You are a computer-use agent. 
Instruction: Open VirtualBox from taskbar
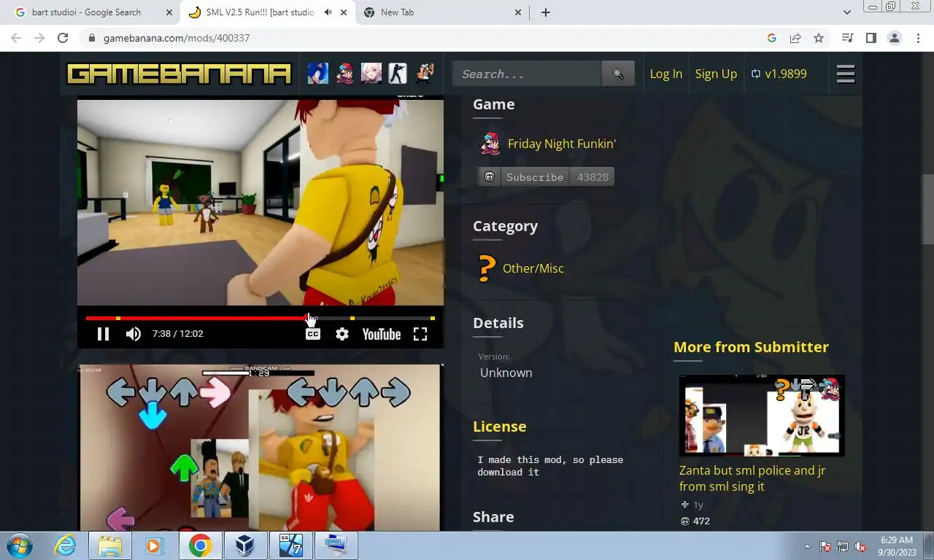click(244, 545)
